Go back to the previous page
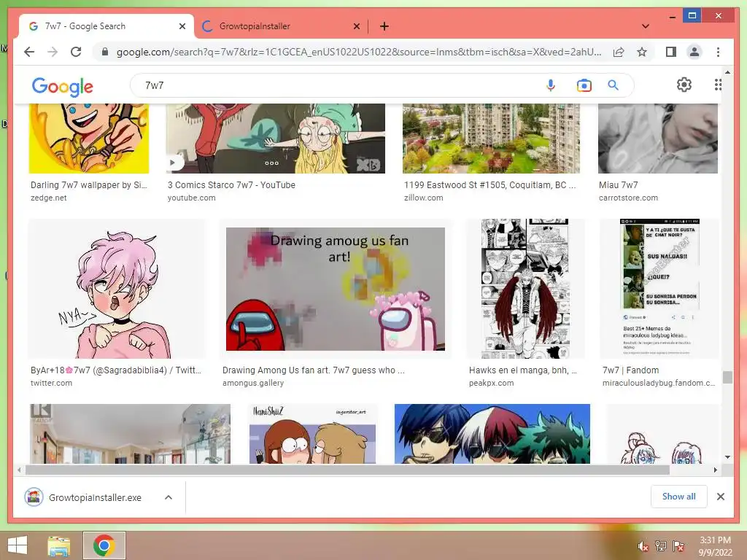747x560 pixels. click(x=29, y=52)
